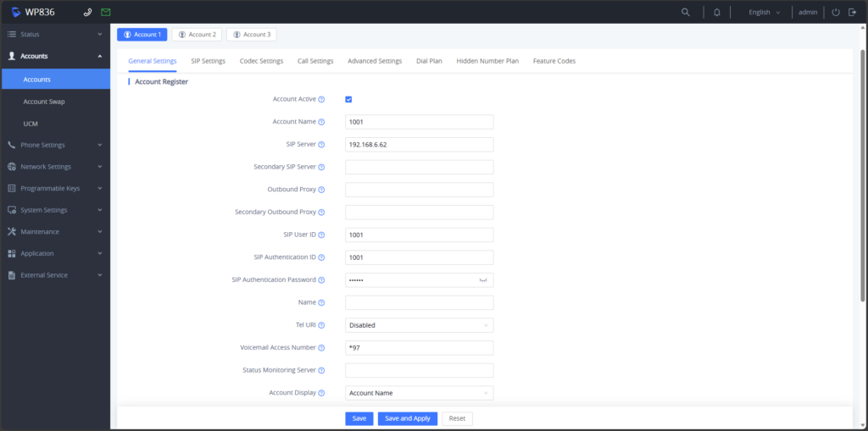This screenshot has height=431, width=868.
Task: Click the Secondary SIP Server field
Action: (419, 167)
